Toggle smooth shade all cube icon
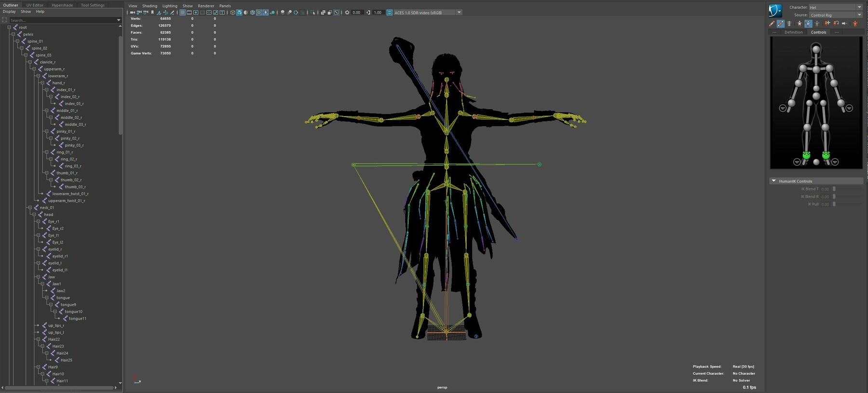 point(239,13)
